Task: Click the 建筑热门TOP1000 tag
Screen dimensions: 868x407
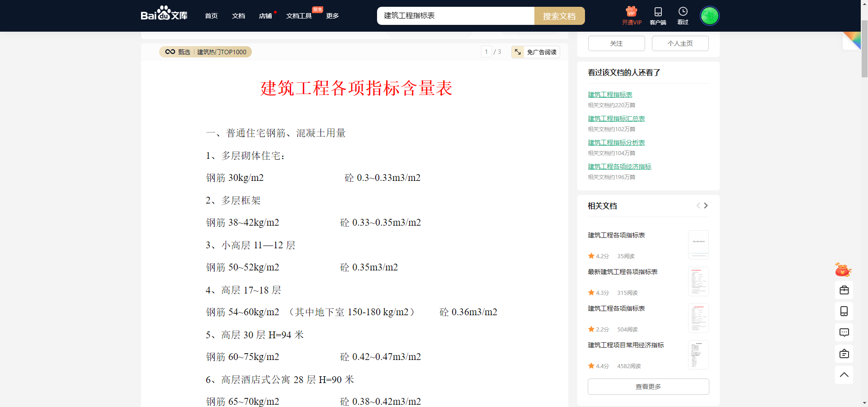Action: point(222,52)
